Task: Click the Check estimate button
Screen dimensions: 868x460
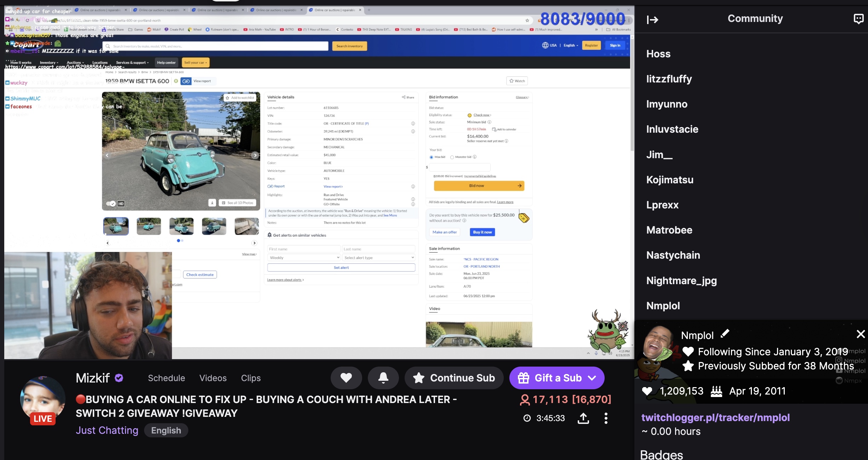Action: 200,275
